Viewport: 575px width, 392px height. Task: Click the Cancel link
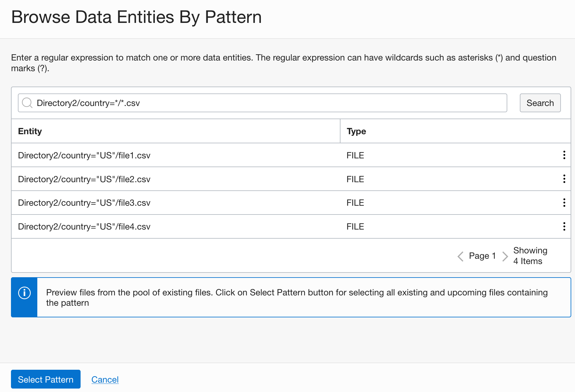tap(105, 379)
